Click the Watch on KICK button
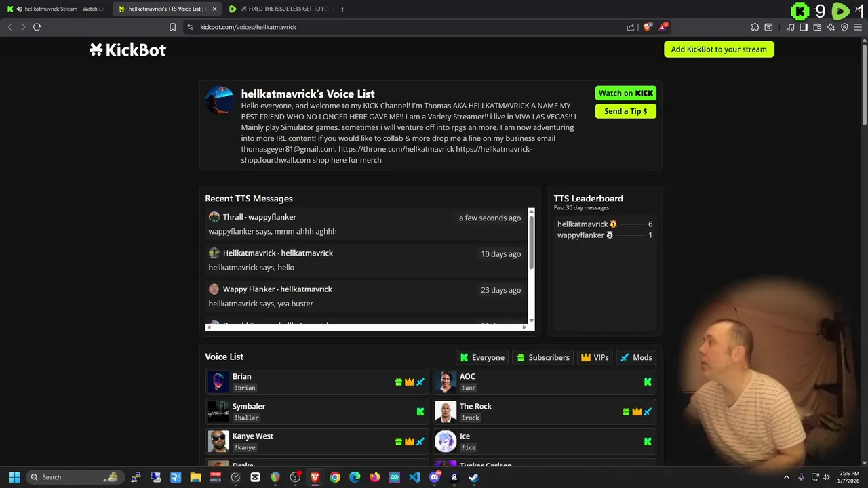Image resolution: width=868 pixels, height=488 pixels. pyautogui.click(x=625, y=93)
